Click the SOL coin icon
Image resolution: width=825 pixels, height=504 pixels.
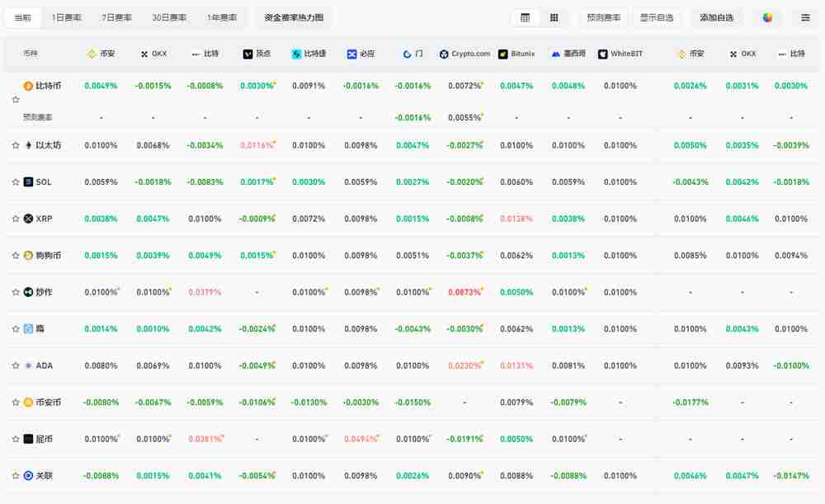point(28,182)
